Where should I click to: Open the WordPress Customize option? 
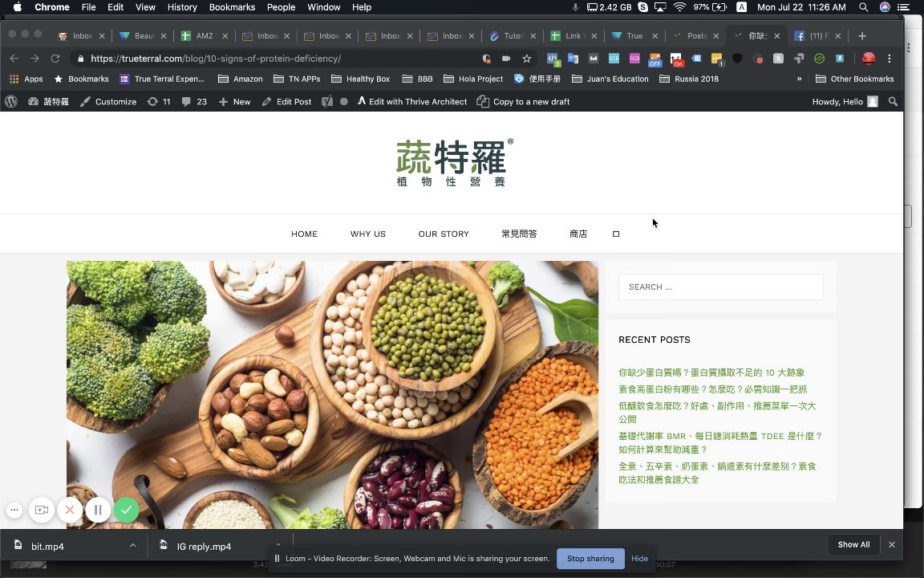[108, 101]
